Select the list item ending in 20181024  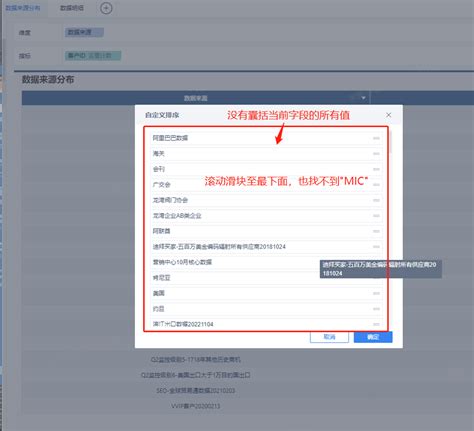(x=266, y=247)
